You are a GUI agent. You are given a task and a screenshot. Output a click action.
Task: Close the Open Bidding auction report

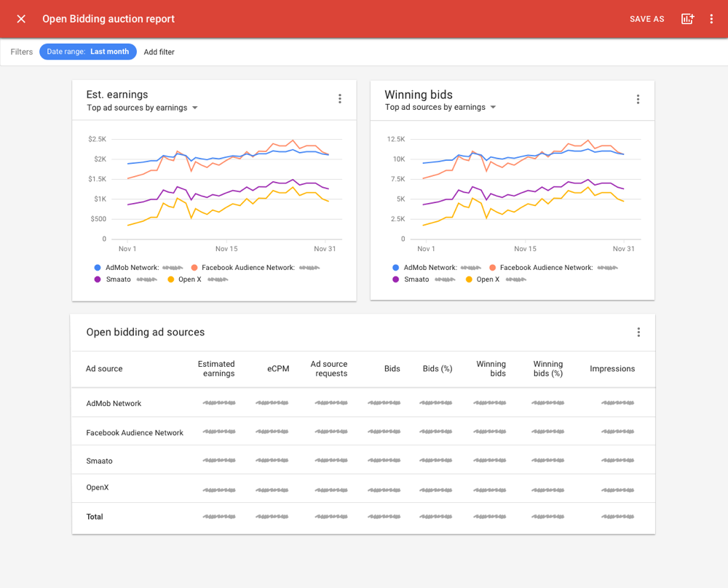click(x=21, y=19)
